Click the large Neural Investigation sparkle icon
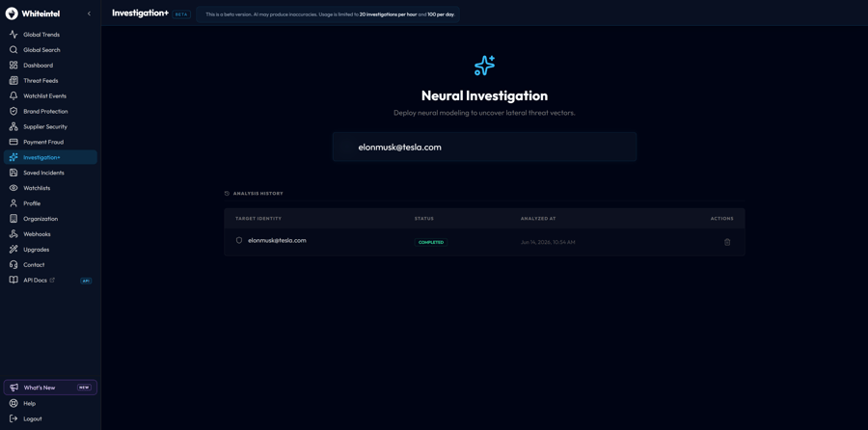The width and height of the screenshot is (868, 430). click(484, 66)
